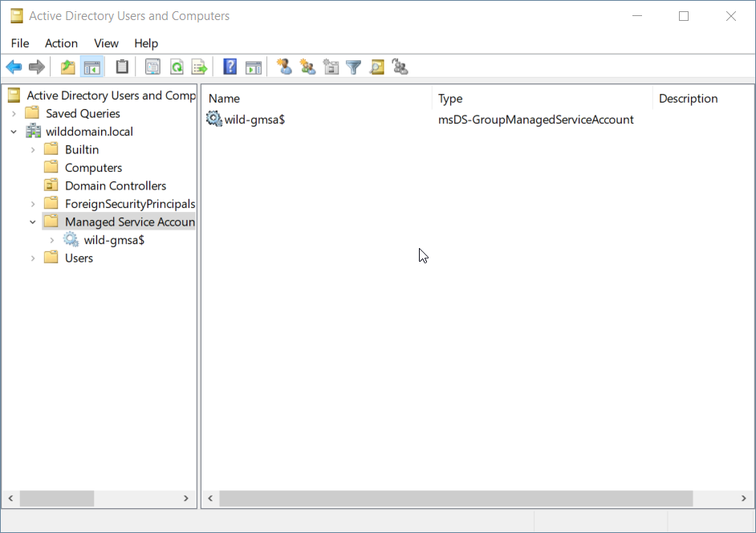Click left pane scrollbar right arrow
756x533 pixels.
186,498
